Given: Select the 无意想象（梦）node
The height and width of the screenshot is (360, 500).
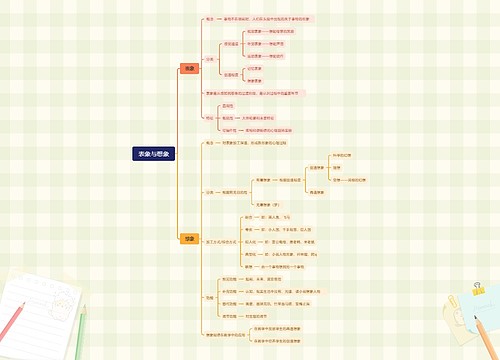Looking at the screenshot, I should click(x=267, y=205).
